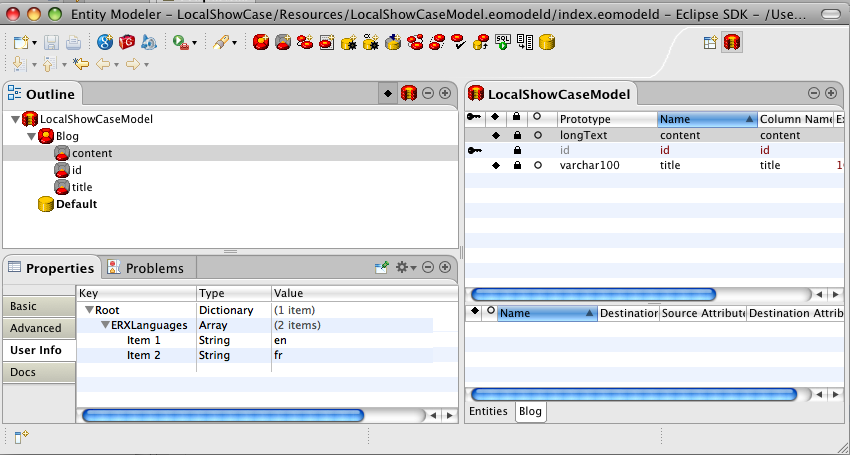
Task: Click the Next Annotation arrow icon
Action: [20, 65]
